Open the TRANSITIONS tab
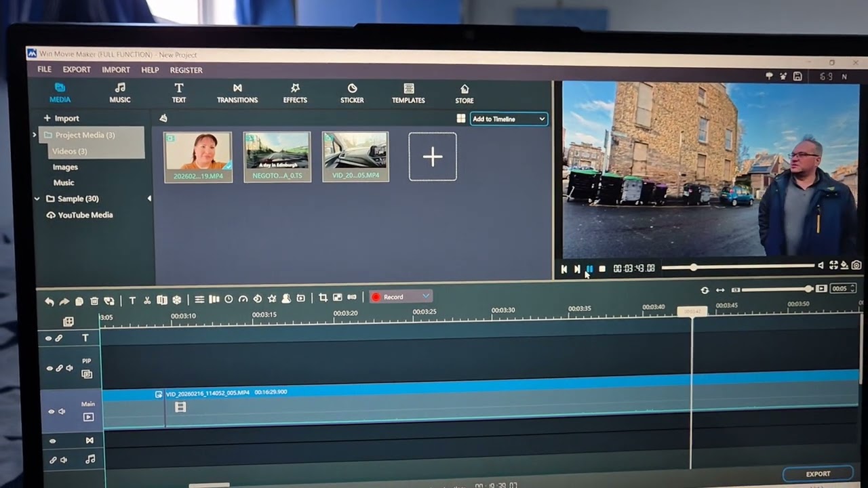 237,94
